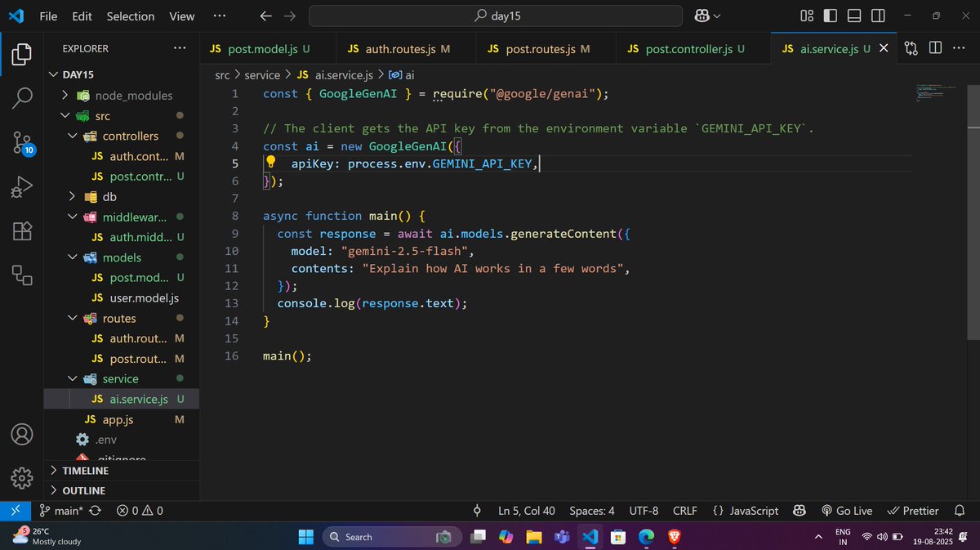Toggle Primary Side Bar visibility
Screen dimensions: 980x550
coord(831,16)
